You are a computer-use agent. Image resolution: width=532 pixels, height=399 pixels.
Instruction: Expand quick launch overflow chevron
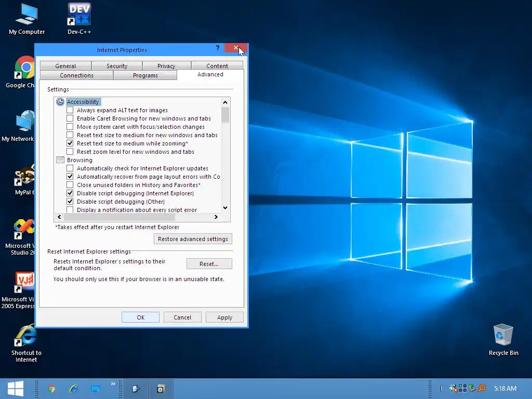[113, 384]
